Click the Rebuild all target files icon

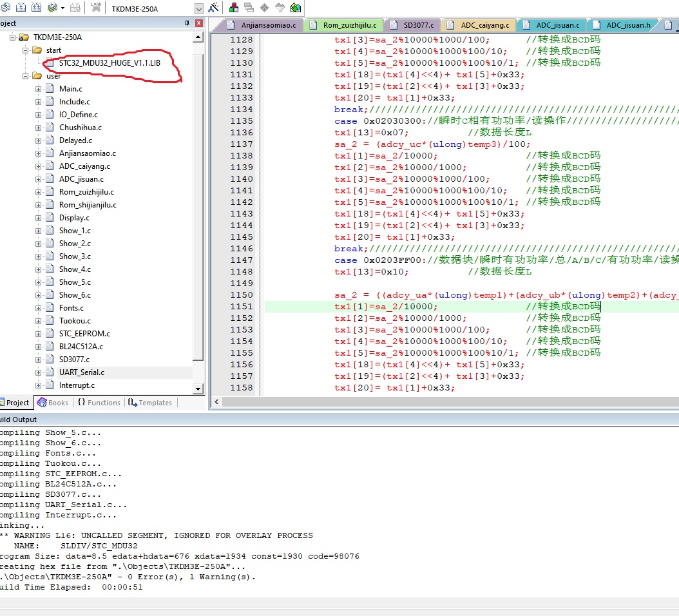click(x=37, y=7)
